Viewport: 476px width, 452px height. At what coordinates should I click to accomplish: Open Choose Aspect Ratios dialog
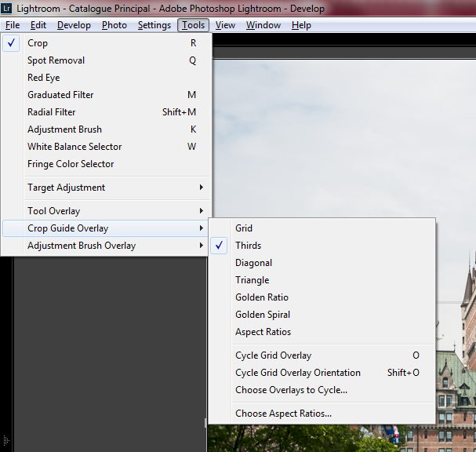tap(322, 414)
